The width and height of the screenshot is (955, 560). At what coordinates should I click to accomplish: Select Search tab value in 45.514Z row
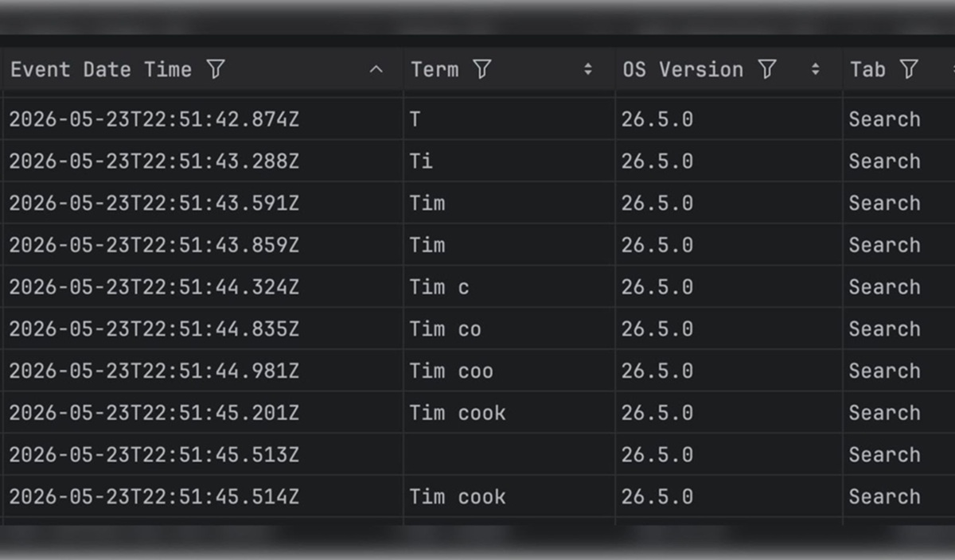click(x=884, y=497)
